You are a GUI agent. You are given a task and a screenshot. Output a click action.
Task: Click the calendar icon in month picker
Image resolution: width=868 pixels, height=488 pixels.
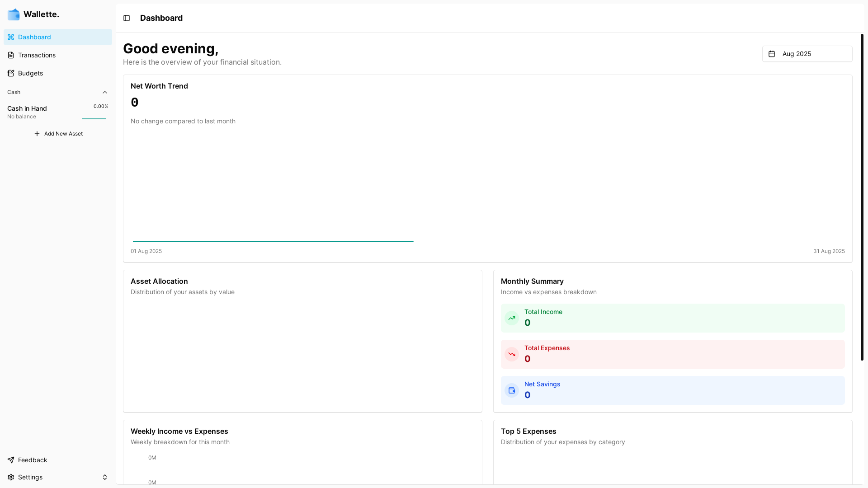coord(772,54)
